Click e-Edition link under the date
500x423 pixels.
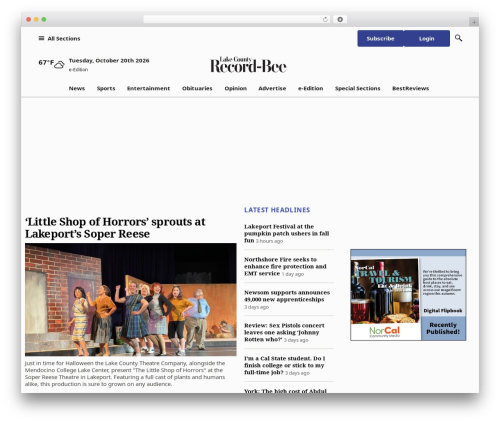(x=78, y=70)
